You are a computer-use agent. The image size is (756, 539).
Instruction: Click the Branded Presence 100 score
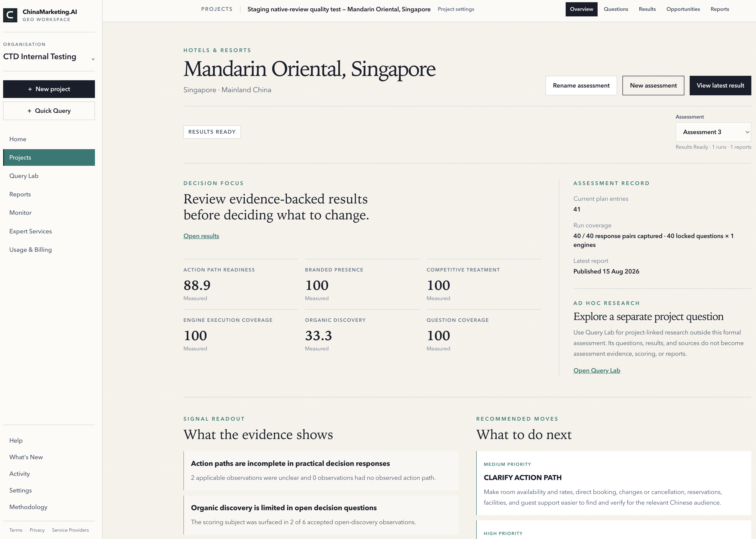pos(317,285)
